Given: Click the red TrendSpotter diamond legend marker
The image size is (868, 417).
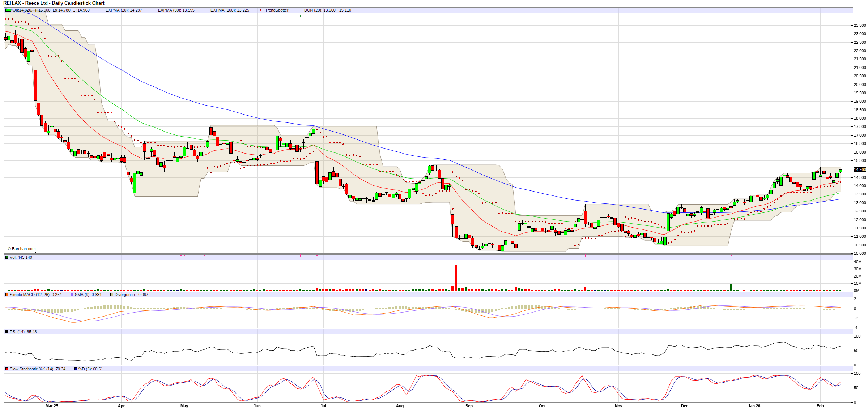Looking at the screenshot, I should point(260,10).
